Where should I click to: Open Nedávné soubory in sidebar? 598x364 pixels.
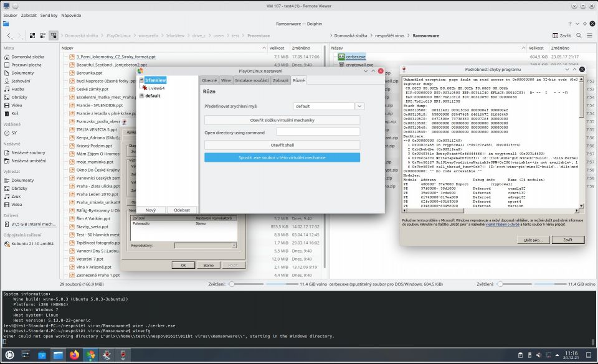(x=28, y=152)
